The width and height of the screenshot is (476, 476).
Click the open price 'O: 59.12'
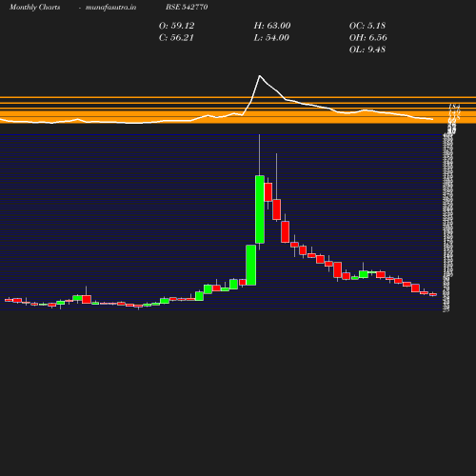point(177,26)
